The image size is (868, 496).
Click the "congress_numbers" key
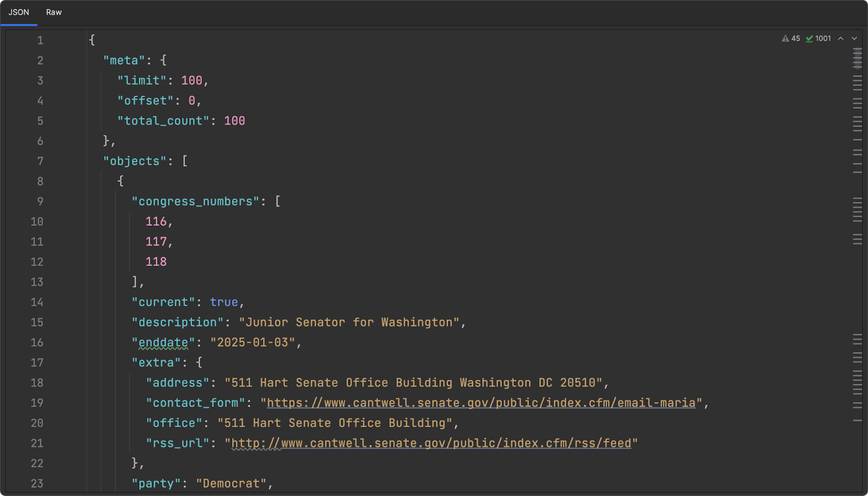coord(195,201)
